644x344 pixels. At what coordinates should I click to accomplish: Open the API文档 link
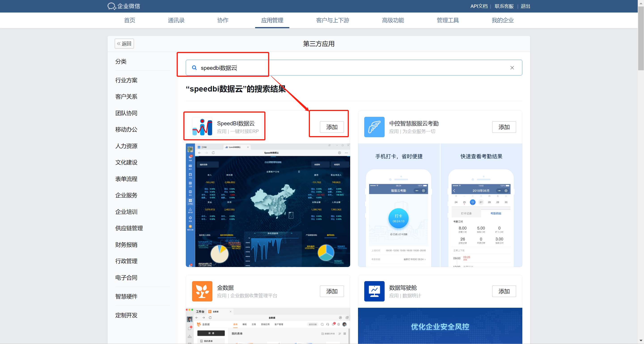479,6
